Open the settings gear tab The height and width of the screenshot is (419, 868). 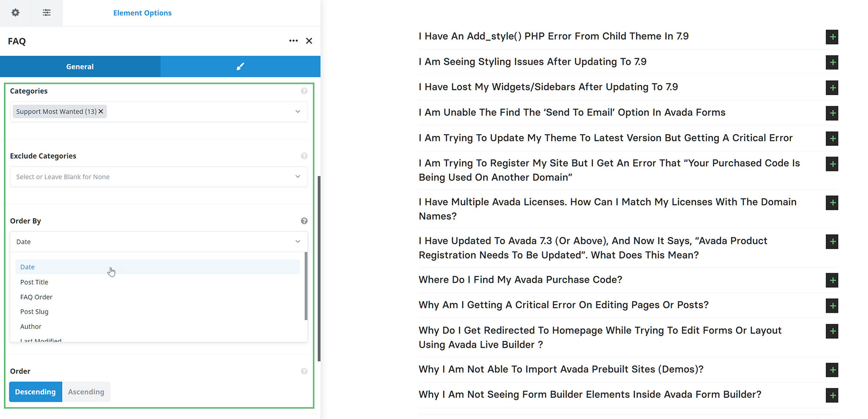(15, 13)
